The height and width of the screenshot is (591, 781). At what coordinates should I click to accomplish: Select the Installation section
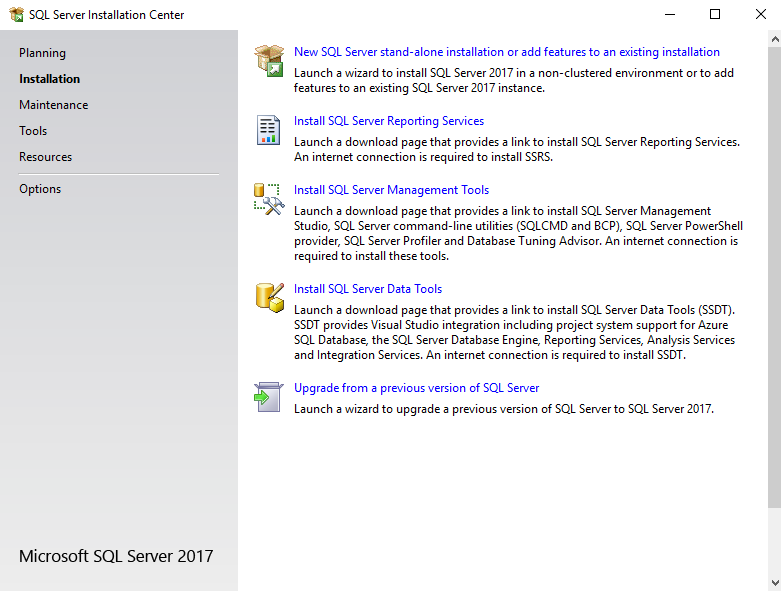tap(49, 79)
